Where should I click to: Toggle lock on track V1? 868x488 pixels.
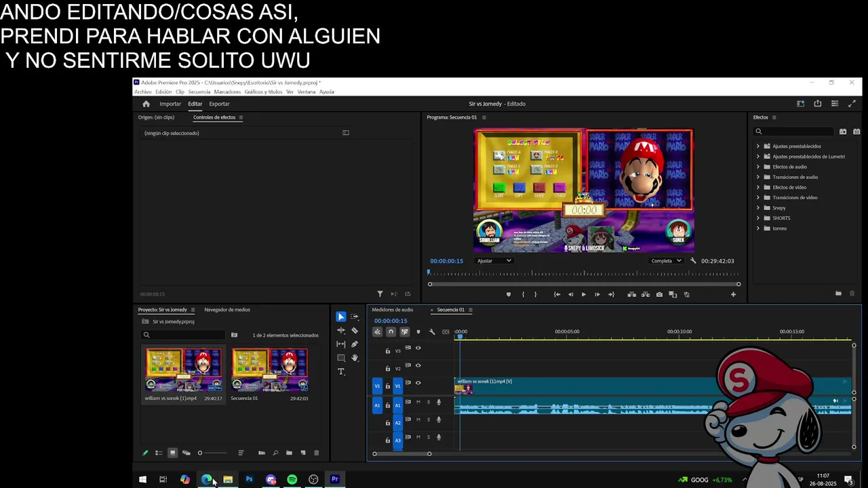pos(388,386)
